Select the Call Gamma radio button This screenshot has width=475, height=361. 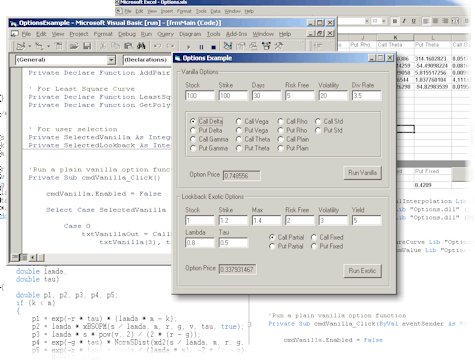click(193, 139)
